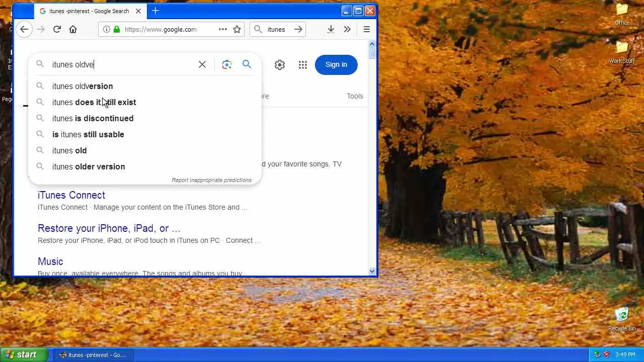
Task: Click the green padlock security icon
Action: [117, 29]
